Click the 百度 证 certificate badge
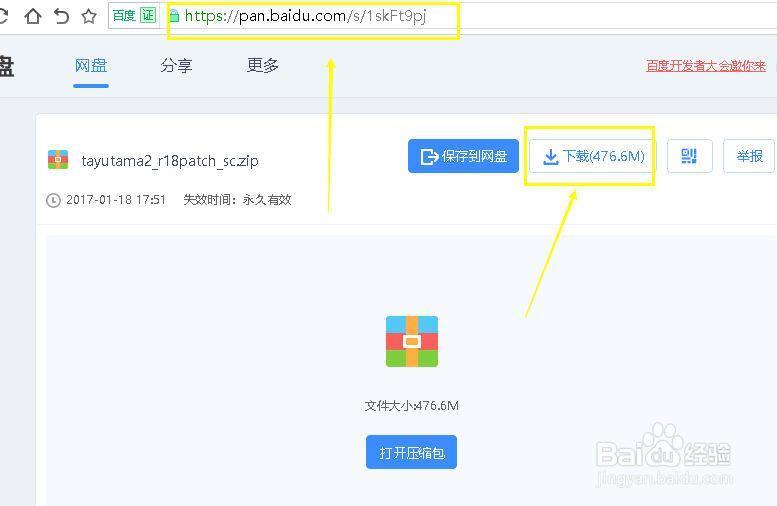Viewport: 777px width, 506px height. click(134, 15)
